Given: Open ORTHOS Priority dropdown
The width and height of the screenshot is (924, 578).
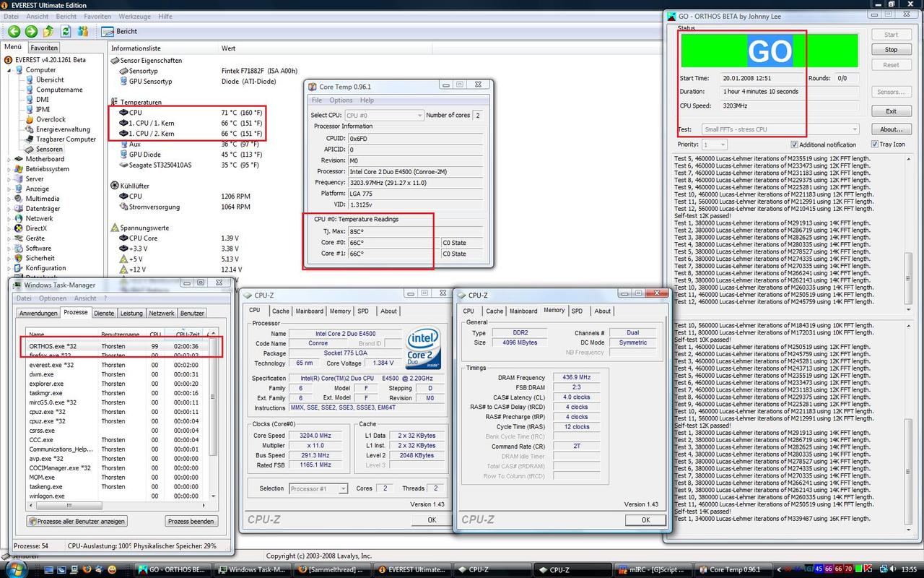Looking at the screenshot, I should [713, 144].
